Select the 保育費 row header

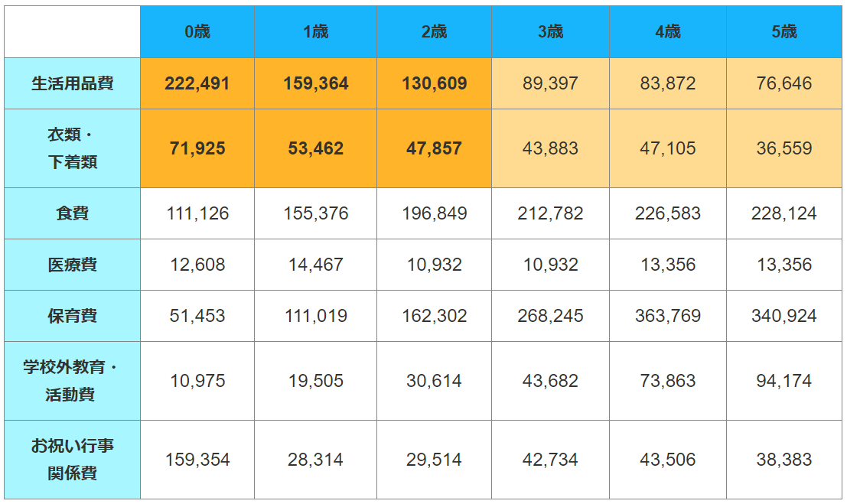(73, 316)
